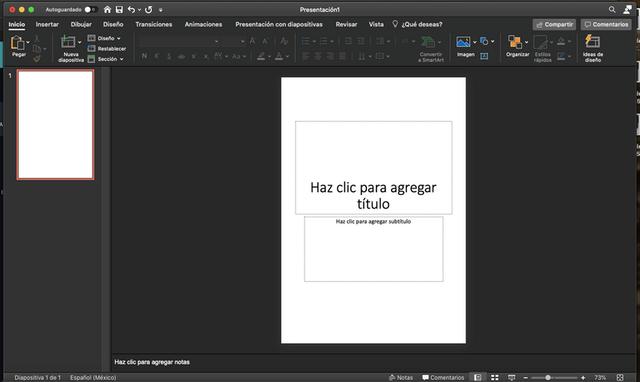Switch to slide sorter grid view
Image resolution: width=640 pixels, height=382 pixels.
495,378
